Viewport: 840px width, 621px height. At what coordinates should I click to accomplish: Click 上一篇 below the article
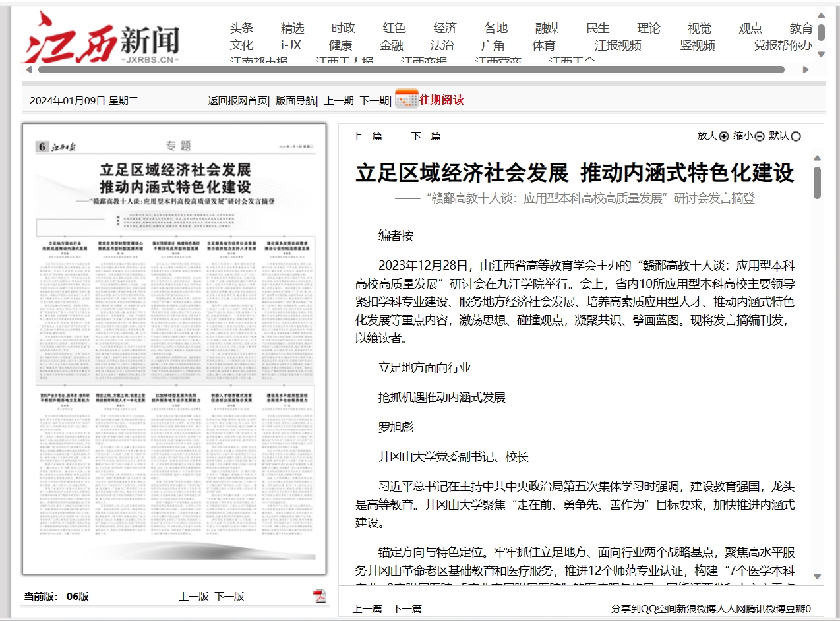367,609
